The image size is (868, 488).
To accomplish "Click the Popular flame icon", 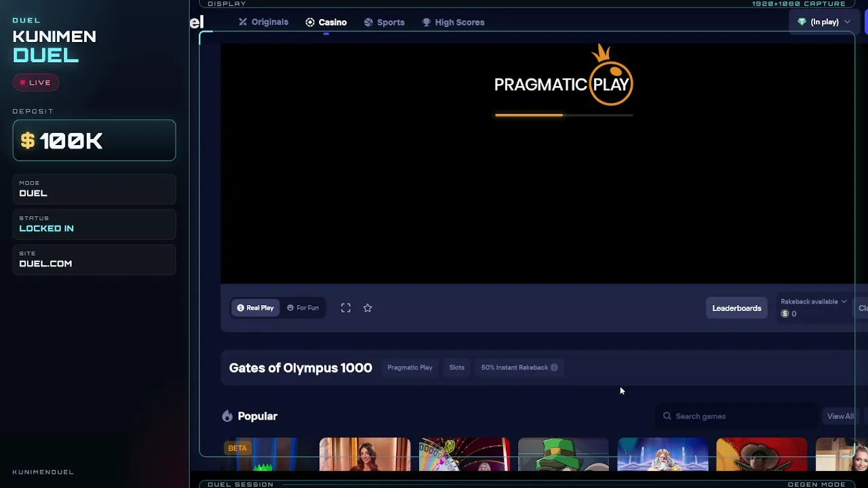I will (227, 416).
